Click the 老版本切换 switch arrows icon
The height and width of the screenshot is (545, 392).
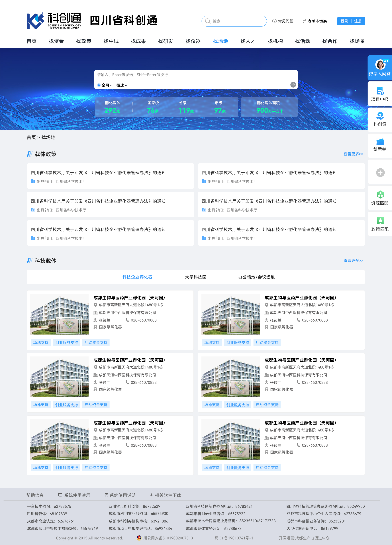pos(304,21)
